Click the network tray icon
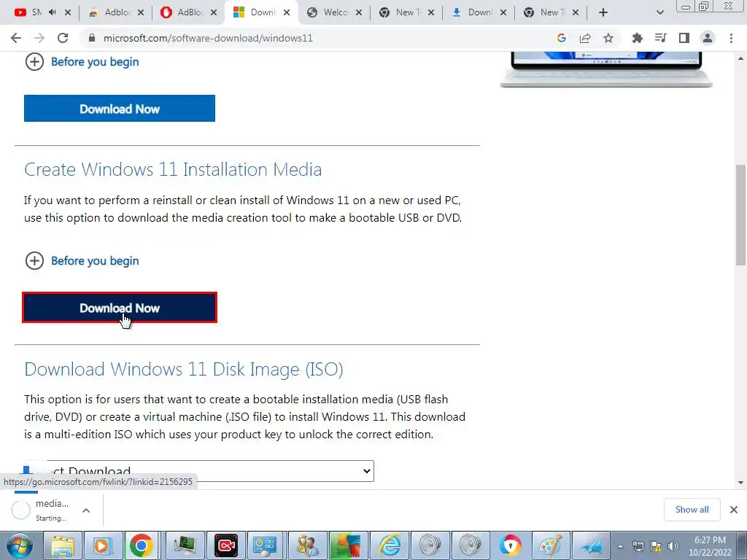This screenshot has width=747, height=560. click(638, 546)
